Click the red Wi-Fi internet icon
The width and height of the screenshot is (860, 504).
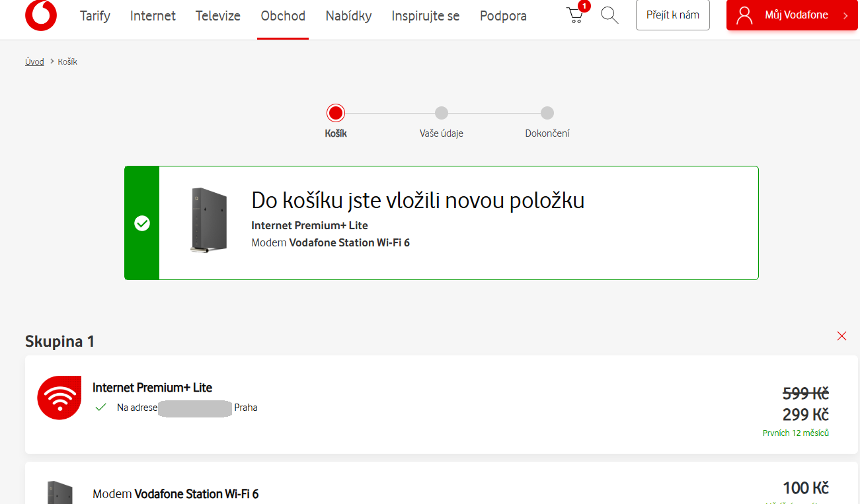point(59,398)
